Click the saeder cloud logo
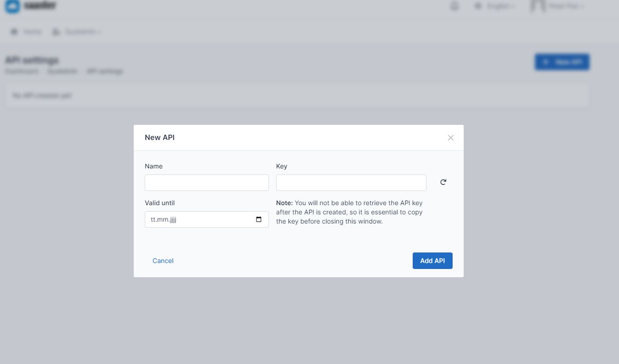 (x=12, y=6)
